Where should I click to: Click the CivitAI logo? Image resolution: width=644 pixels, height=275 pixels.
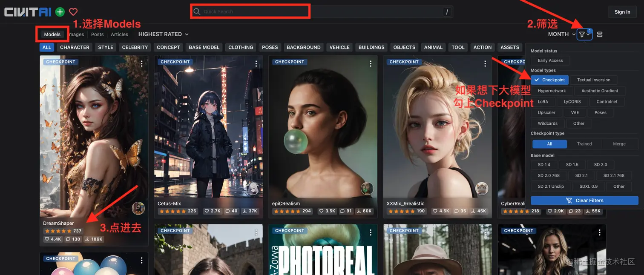pyautogui.click(x=28, y=12)
